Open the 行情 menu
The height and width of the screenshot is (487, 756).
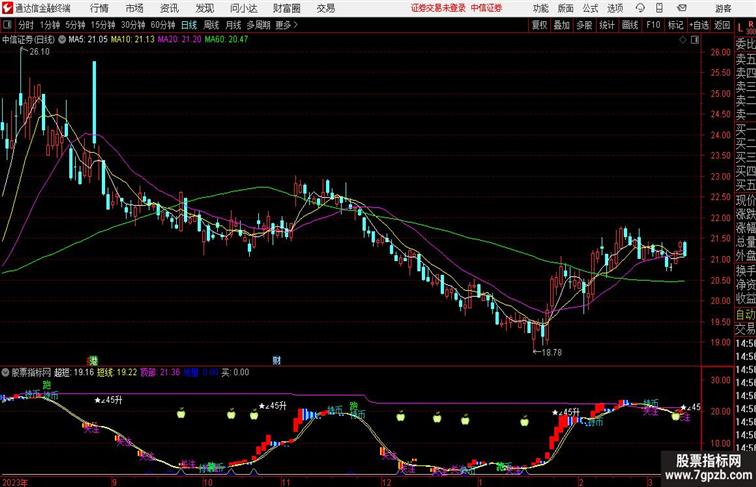tap(99, 8)
